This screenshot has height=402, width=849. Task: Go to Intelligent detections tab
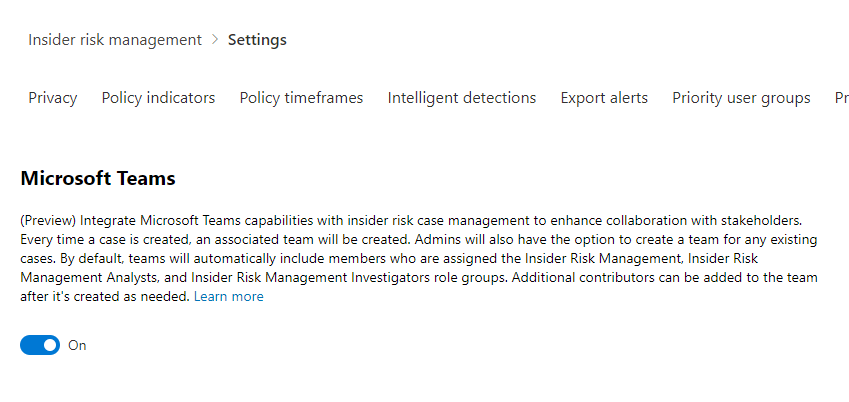coord(462,98)
